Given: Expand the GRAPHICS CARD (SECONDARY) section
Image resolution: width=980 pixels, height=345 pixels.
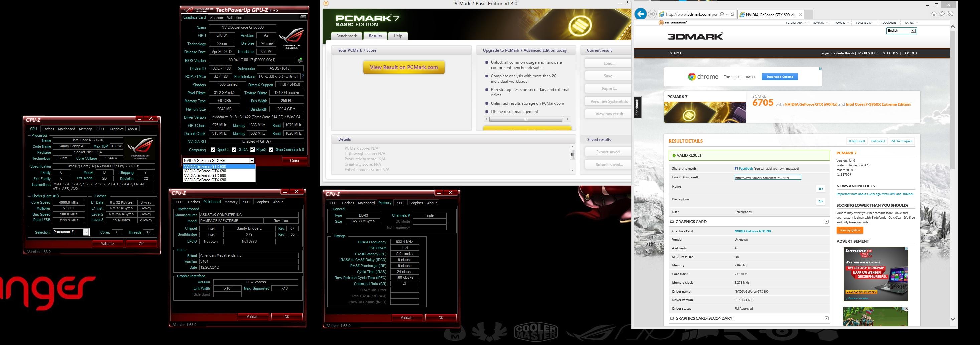Looking at the screenshot, I should (x=826, y=318).
